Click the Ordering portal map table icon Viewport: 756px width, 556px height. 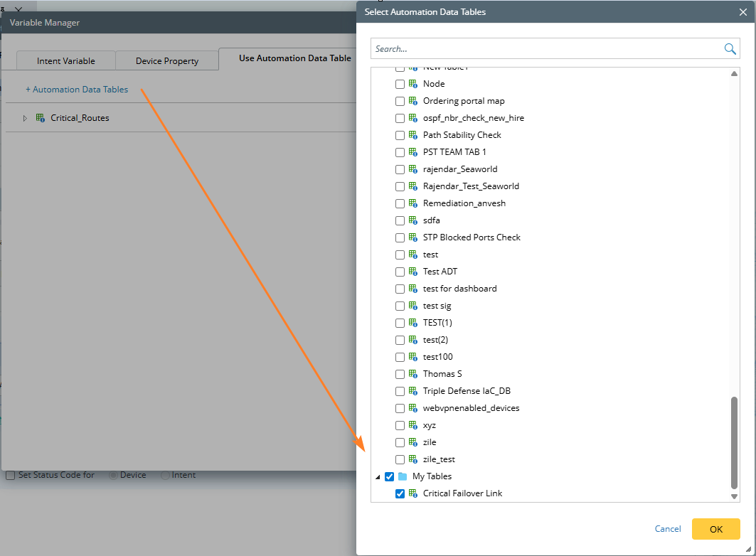coord(413,101)
